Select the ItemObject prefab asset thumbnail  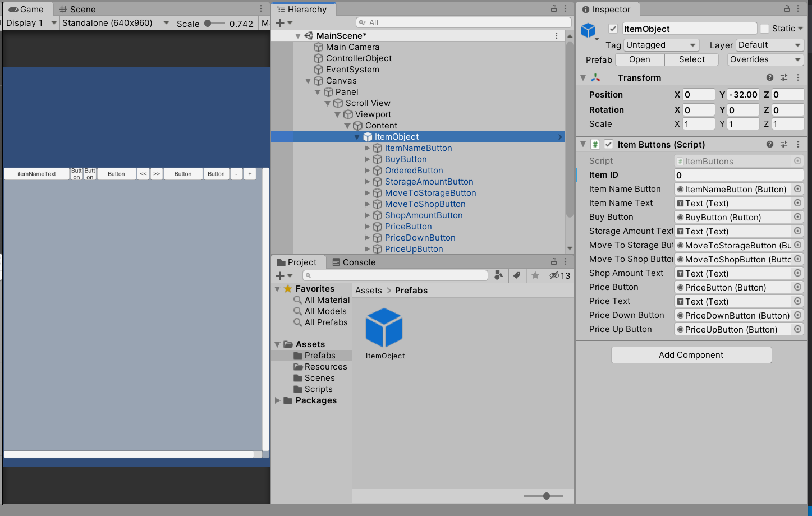pos(384,328)
